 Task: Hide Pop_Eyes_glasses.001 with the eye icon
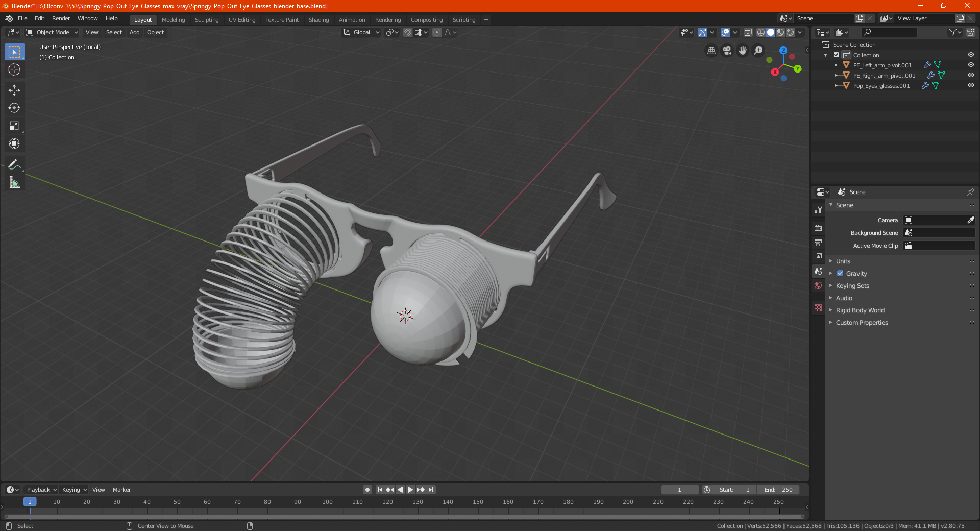pos(971,85)
